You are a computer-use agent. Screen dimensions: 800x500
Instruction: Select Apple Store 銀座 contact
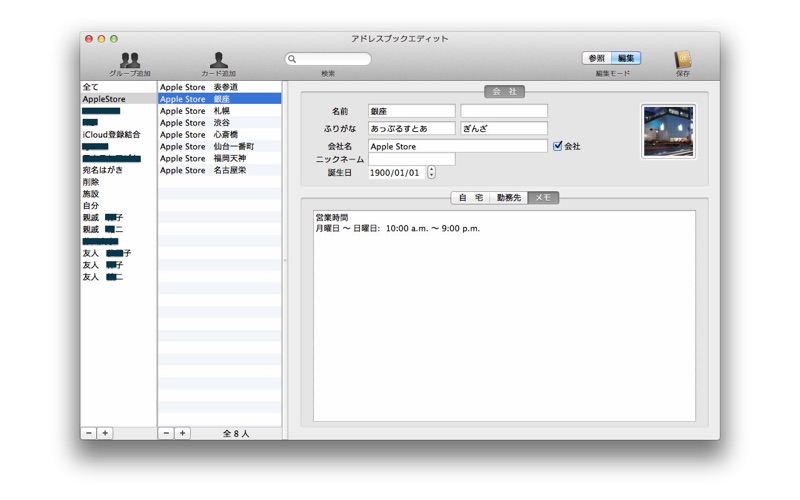pyautogui.click(x=219, y=99)
